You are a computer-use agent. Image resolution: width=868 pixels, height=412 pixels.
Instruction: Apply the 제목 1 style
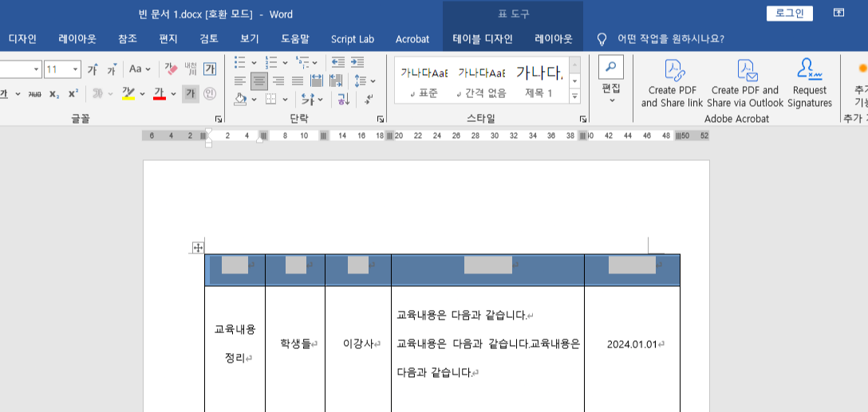[x=539, y=80]
